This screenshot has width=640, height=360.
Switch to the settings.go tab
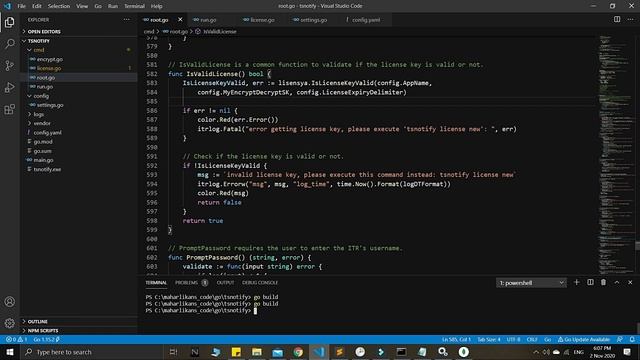(313, 20)
